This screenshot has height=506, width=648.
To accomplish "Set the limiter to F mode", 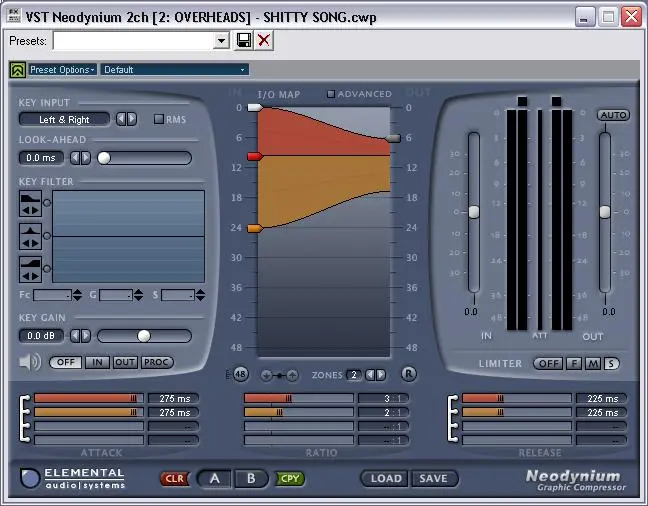I will pyautogui.click(x=574, y=363).
